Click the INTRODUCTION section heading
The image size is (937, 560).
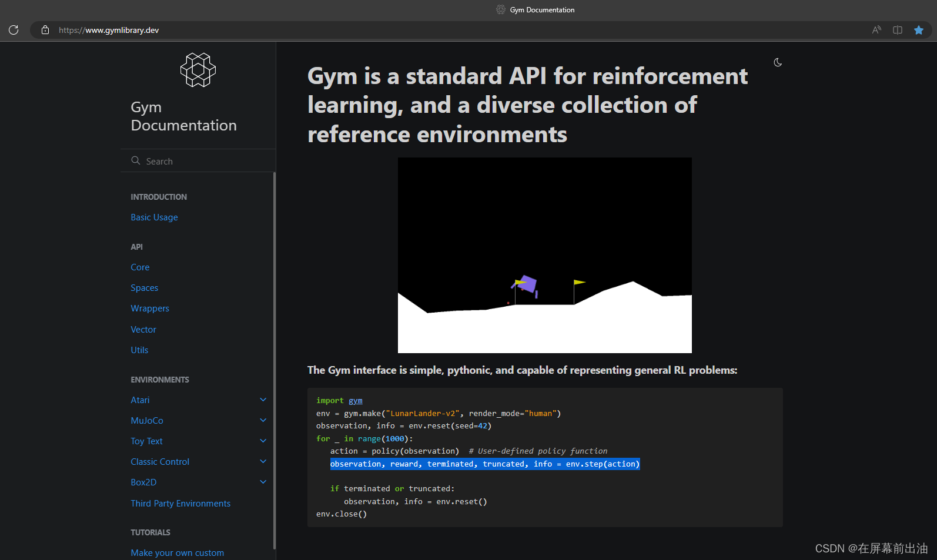[x=159, y=197]
